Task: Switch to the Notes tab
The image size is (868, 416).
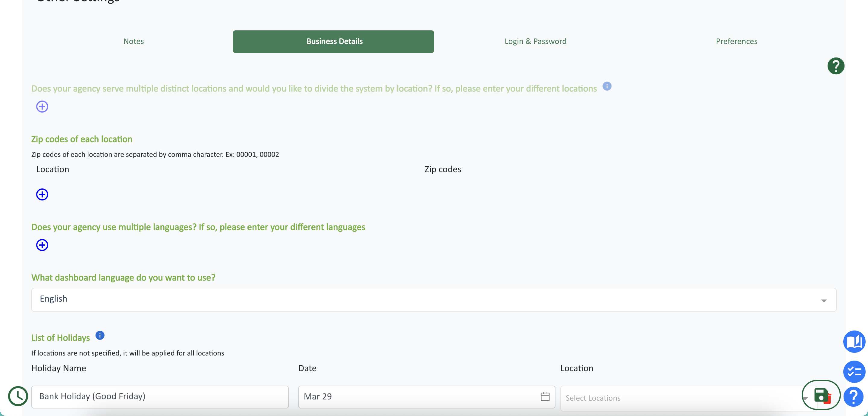Action: coord(134,42)
